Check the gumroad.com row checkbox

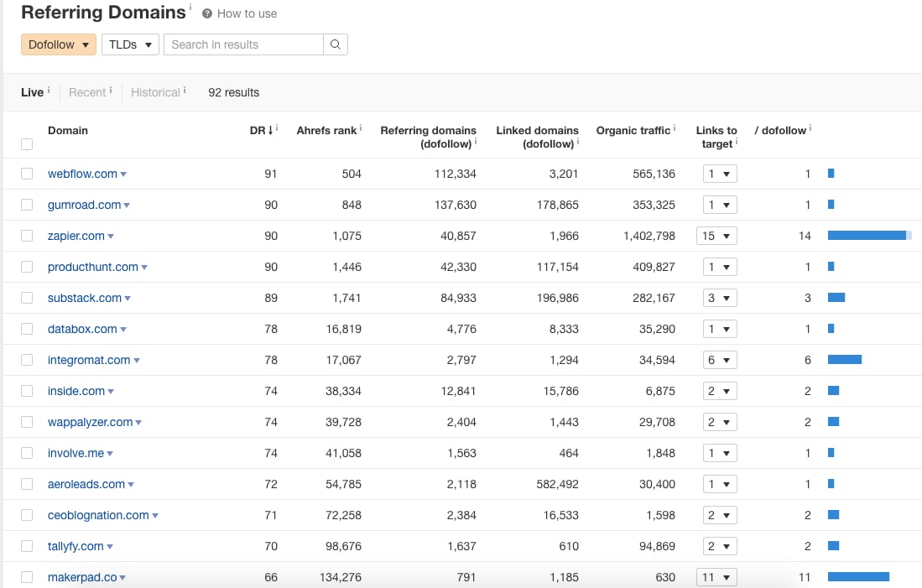tap(27, 205)
